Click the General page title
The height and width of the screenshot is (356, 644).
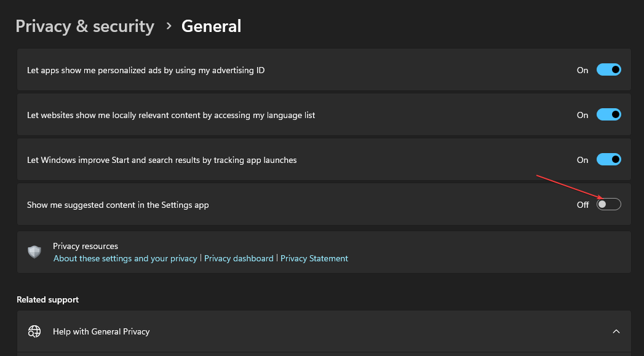coord(211,26)
